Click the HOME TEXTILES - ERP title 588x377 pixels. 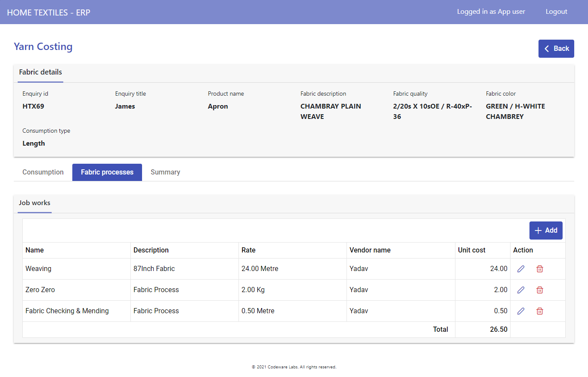[x=49, y=12]
